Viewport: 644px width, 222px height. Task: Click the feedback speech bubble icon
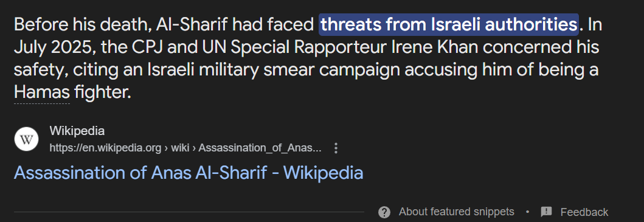tap(546, 212)
